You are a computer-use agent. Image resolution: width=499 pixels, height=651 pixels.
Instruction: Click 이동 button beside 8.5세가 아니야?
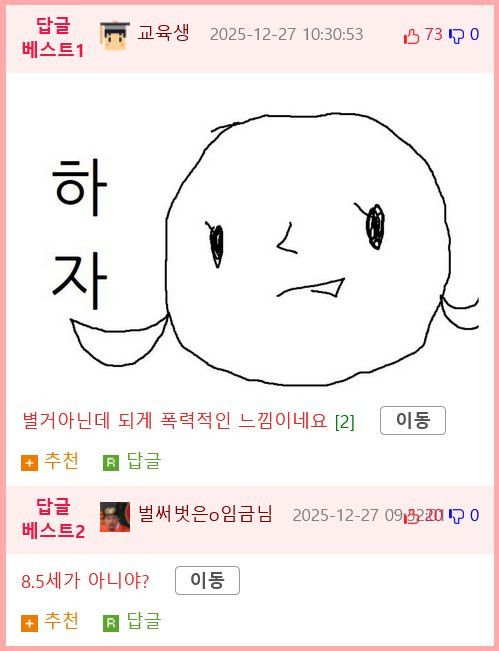click(207, 580)
